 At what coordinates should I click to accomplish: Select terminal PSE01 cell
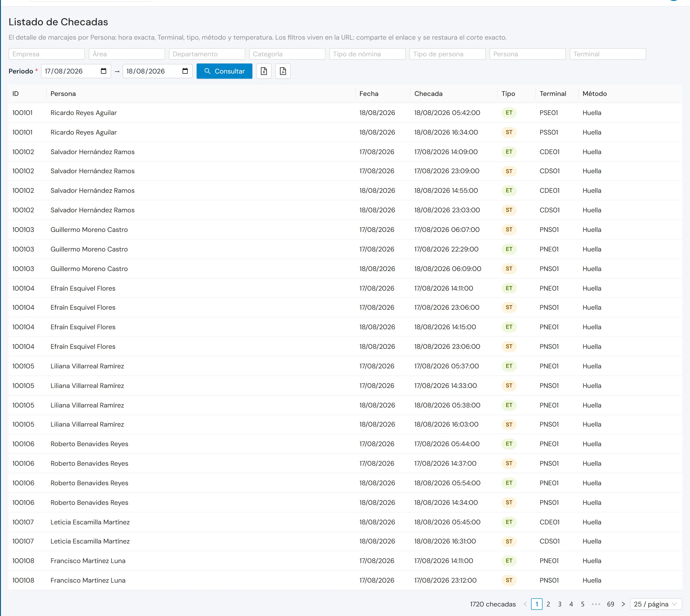(x=549, y=113)
